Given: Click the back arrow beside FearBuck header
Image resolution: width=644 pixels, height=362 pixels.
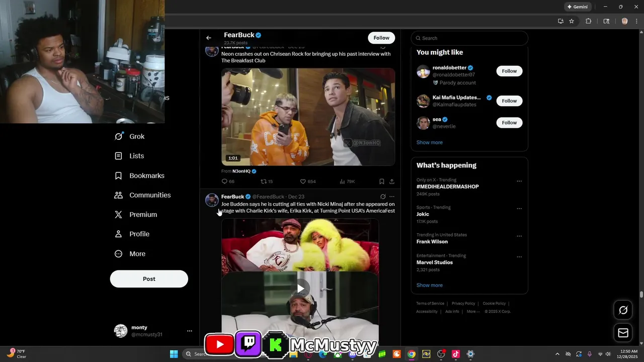Looking at the screenshot, I should pos(209,38).
